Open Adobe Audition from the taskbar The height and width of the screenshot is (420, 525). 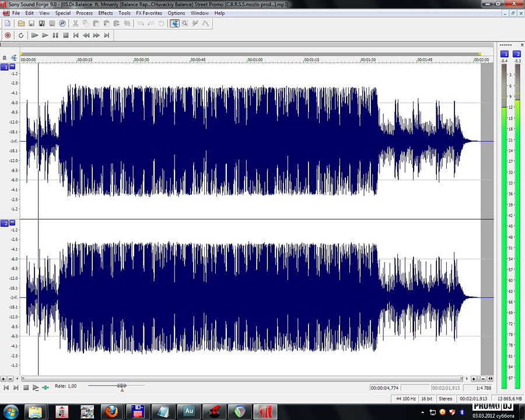pos(189,411)
